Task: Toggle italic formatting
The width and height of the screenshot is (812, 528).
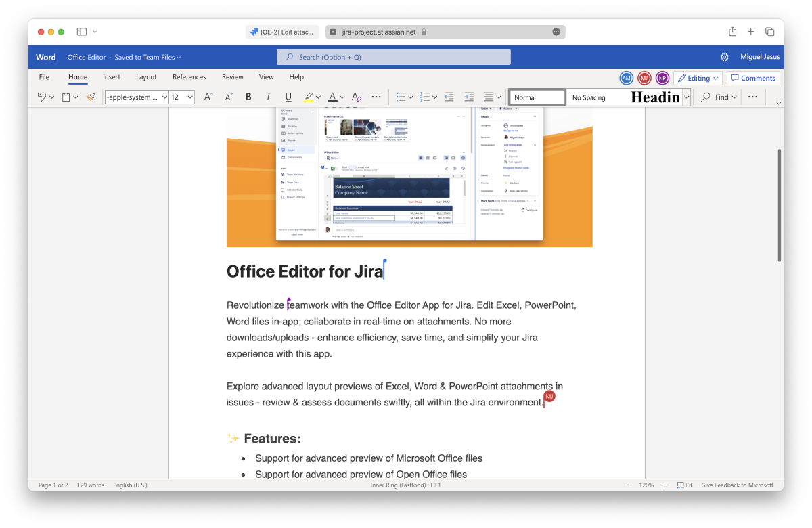Action: click(x=268, y=97)
